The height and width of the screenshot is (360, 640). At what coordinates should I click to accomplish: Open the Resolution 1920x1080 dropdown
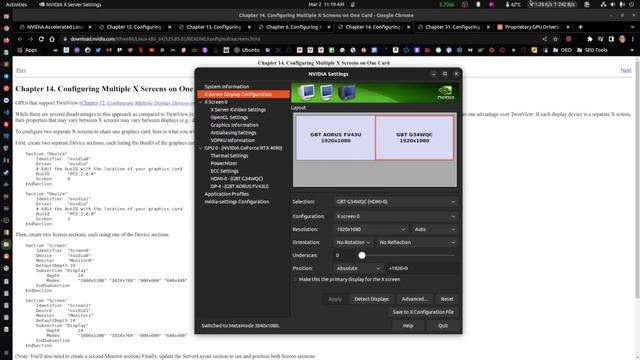click(x=371, y=229)
